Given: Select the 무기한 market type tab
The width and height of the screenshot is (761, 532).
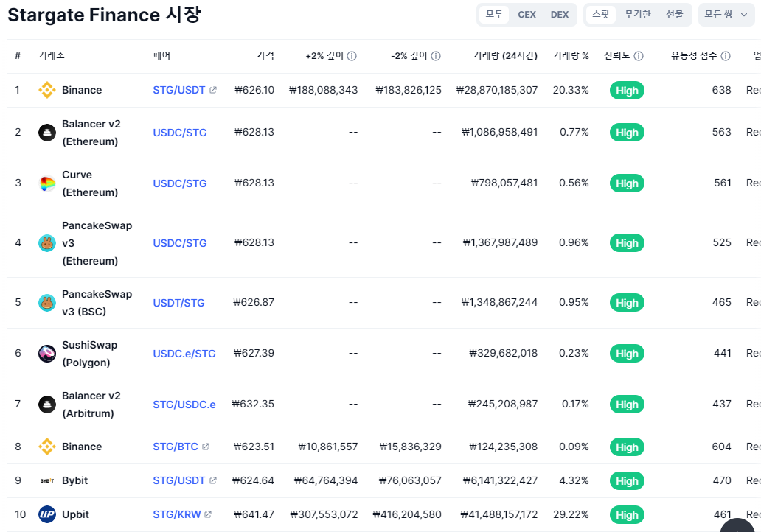Looking at the screenshot, I should pos(637,15).
